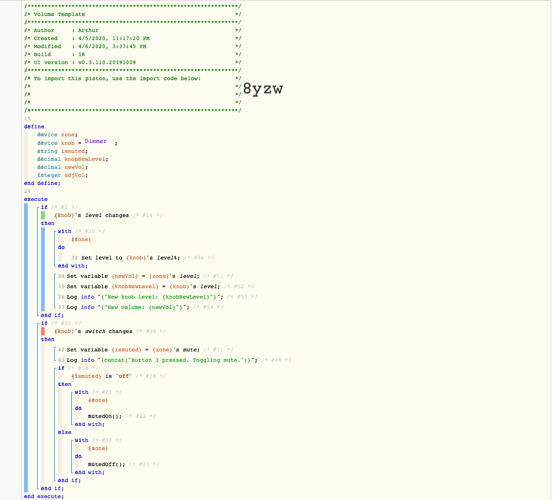Select the Dimmer device value for knob
The width and height of the screenshot is (555, 500).
[x=96, y=141]
